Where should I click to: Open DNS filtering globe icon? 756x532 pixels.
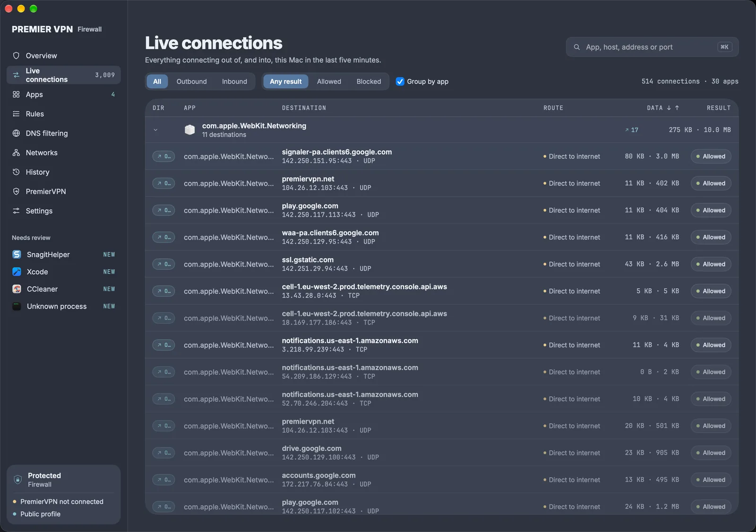pyautogui.click(x=16, y=133)
